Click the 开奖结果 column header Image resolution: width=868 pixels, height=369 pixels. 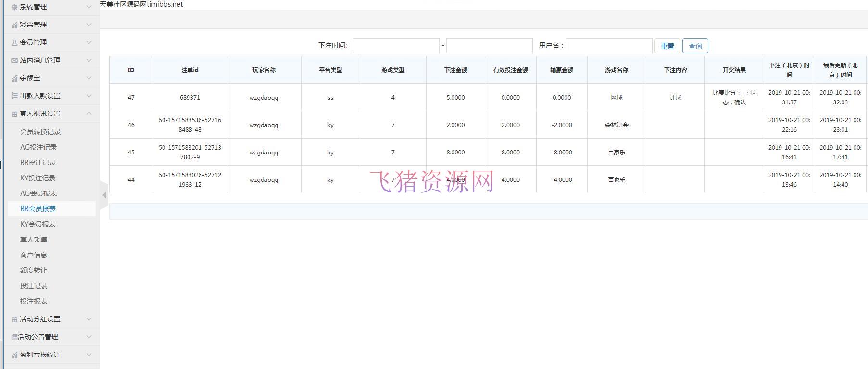[734, 70]
